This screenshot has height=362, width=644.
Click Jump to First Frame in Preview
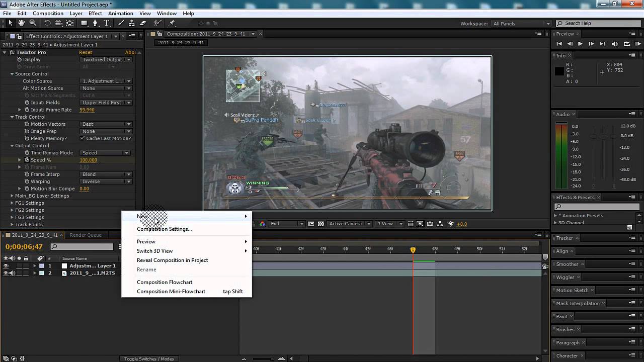559,44
